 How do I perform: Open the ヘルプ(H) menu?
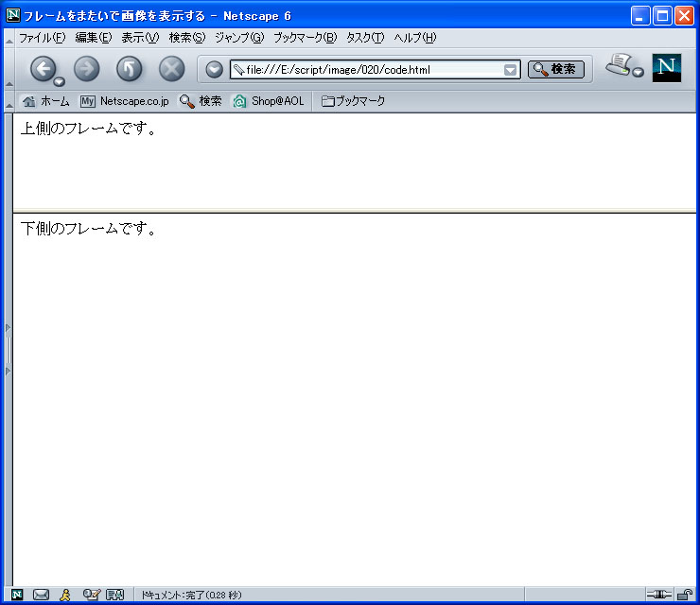(x=414, y=38)
